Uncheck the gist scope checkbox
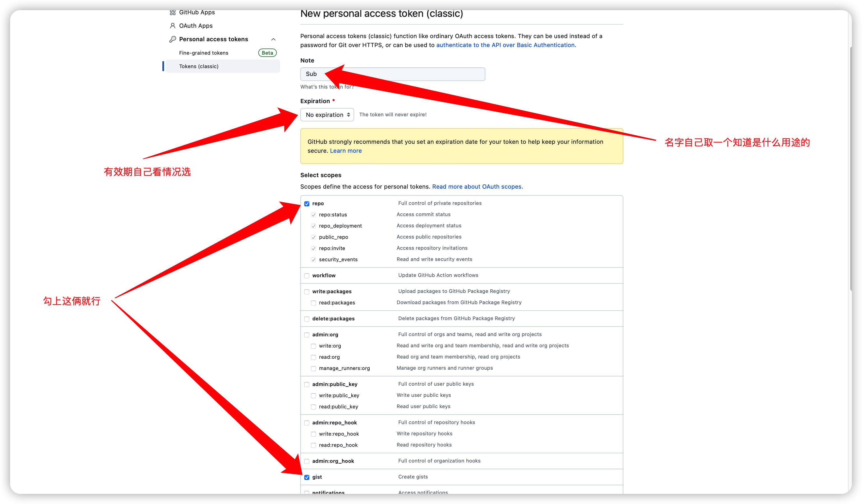Screen dimensions: 862x504 click(x=307, y=477)
